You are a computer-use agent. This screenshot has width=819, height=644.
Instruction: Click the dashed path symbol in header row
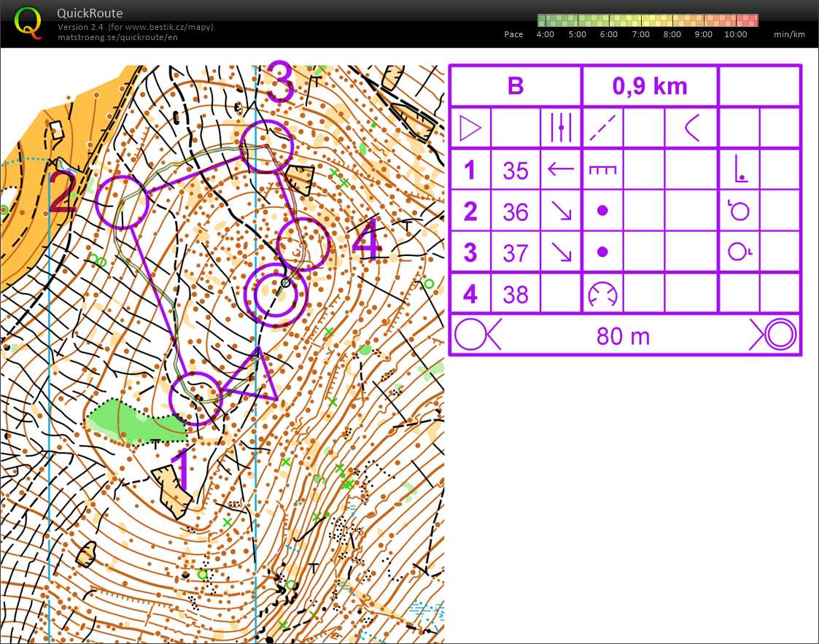[x=602, y=129]
